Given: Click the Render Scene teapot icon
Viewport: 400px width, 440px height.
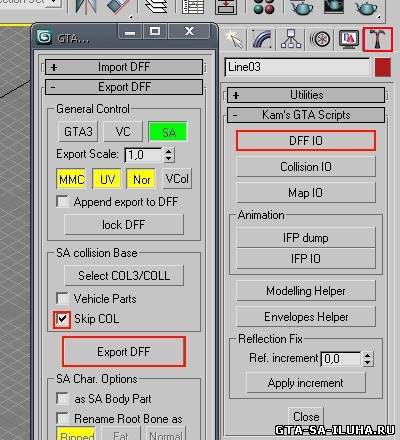Looking at the screenshot, I should 302,7.
